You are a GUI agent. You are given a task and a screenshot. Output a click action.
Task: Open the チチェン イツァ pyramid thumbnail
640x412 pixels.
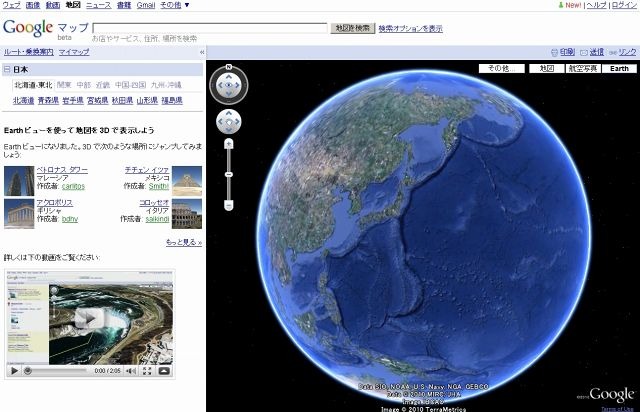tap(187, 181)
